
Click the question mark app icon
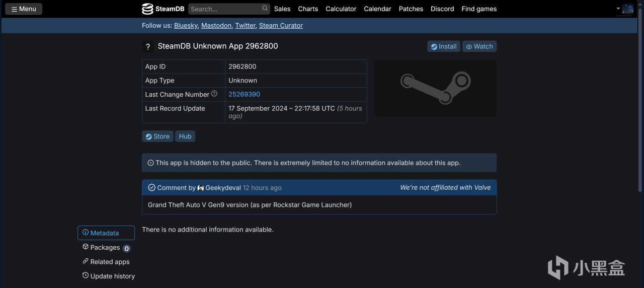tap(147, 47)
